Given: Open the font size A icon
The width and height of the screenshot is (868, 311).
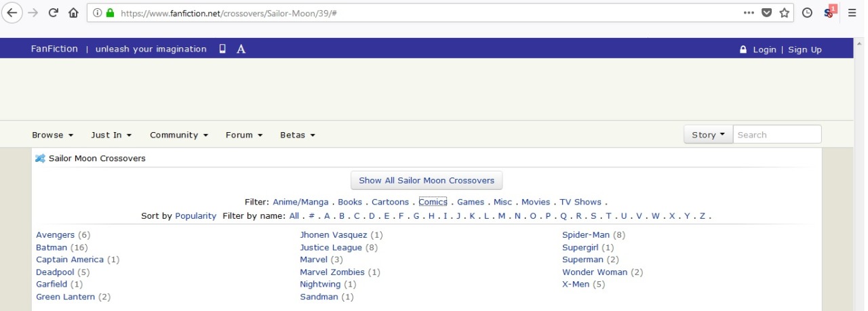Looking at the screenshot, I should pyautogui.click(x=241, y=49).
